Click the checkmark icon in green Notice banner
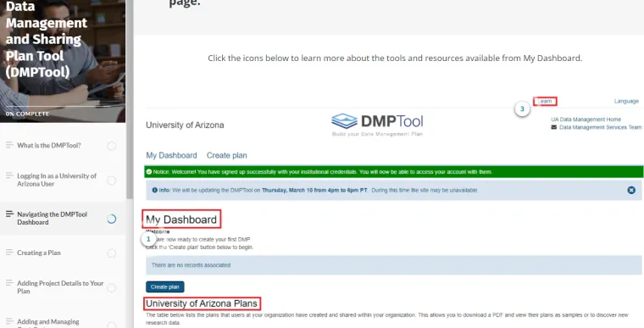The width and height of the screenshot is (644, 328). coord(149,172)
